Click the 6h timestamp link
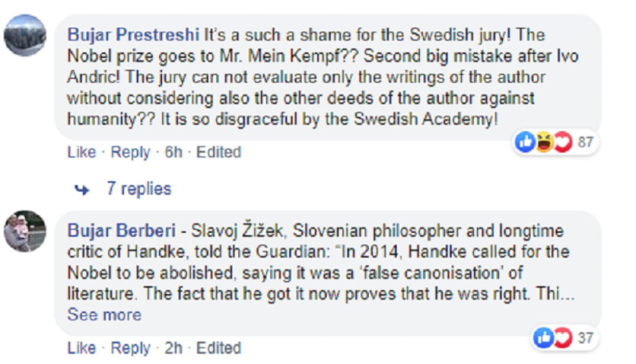 (173, 152)
